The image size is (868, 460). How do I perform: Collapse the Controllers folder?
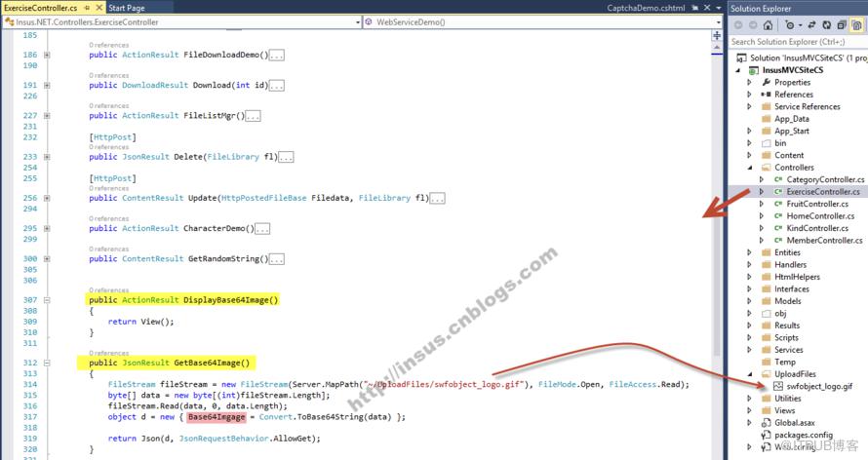tap(750, 168)
